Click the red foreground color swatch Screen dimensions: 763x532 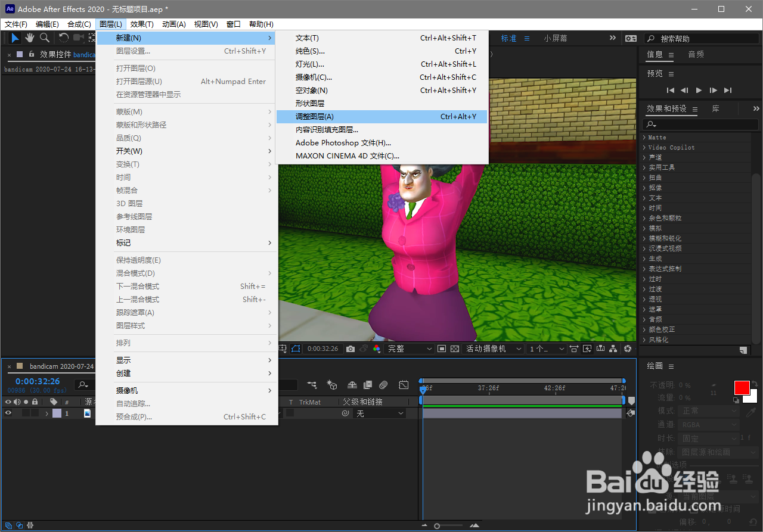[742, 388]
